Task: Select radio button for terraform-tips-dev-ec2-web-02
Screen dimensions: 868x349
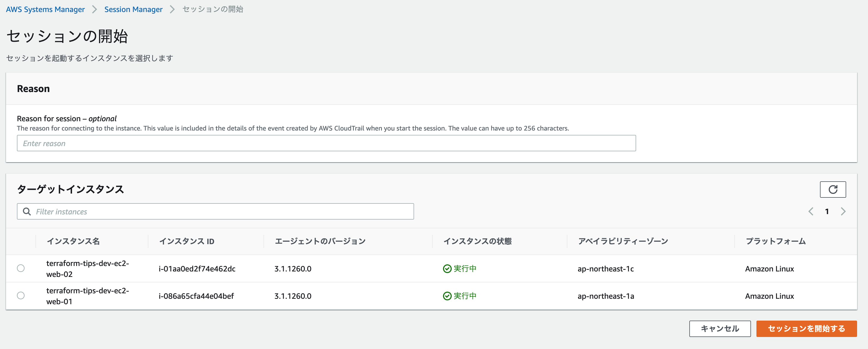Action: pyautogui.click(x=21, y=268)
